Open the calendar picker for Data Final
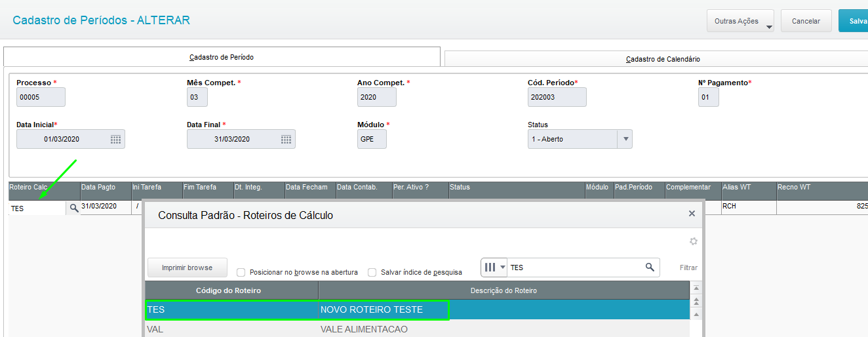The width and height of the screenshot is (868, 337). click(x=286, y=139)
